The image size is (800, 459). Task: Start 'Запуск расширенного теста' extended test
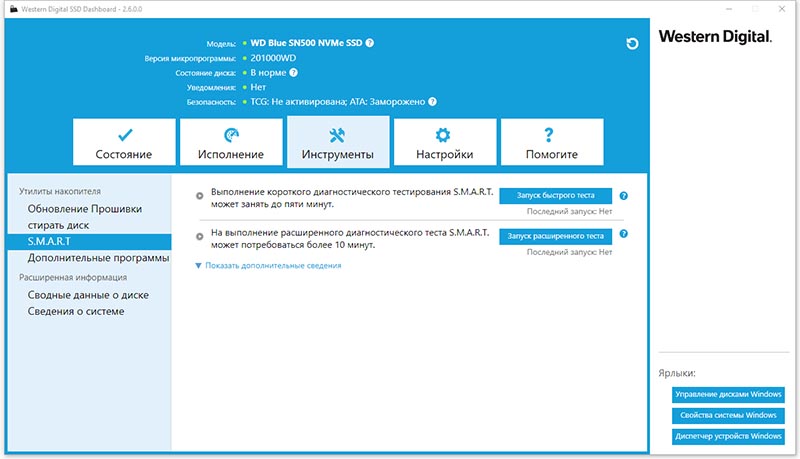pyautogui.click(x=556, y=237)
